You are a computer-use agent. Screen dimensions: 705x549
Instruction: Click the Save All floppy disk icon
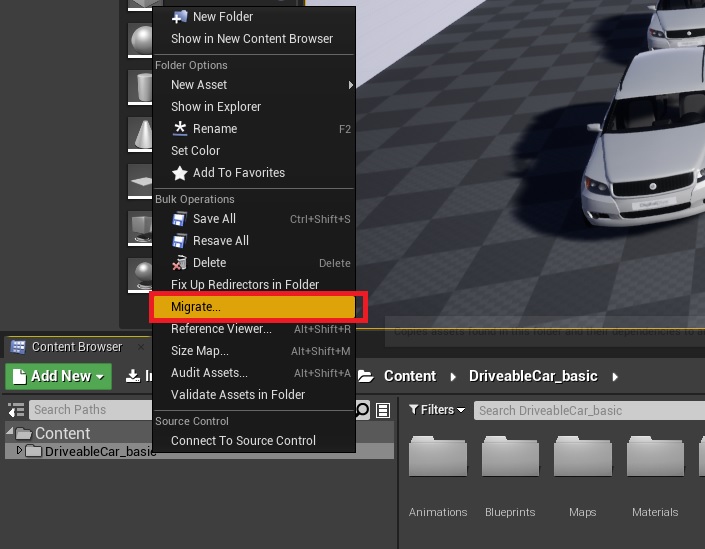(x=180, y=219)
